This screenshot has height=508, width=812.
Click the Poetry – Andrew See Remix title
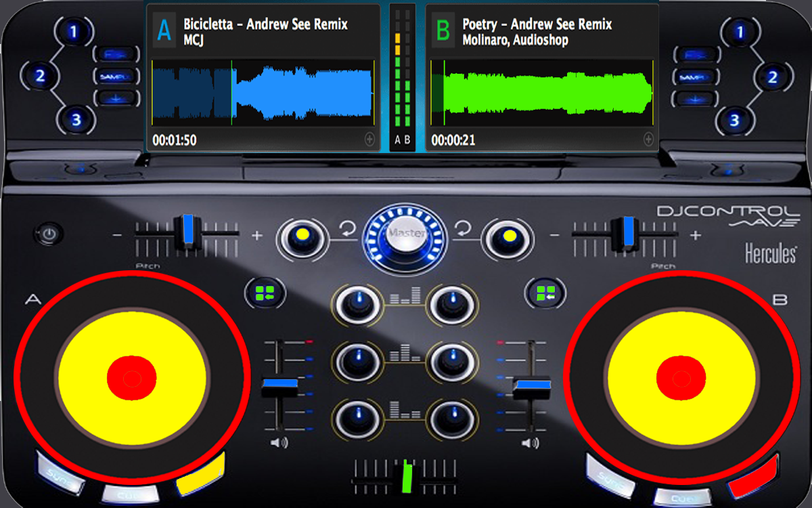(537, 24)
